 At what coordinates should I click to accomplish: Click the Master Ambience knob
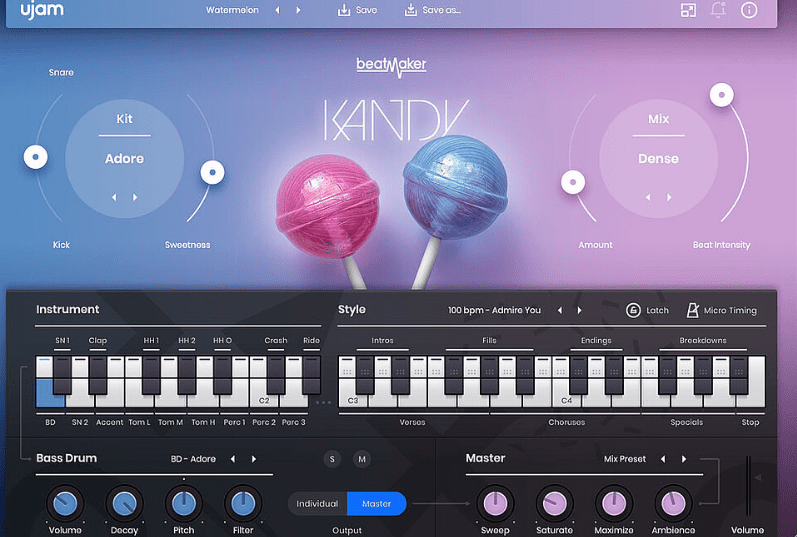pyautogui.click(x=673, y=503)
